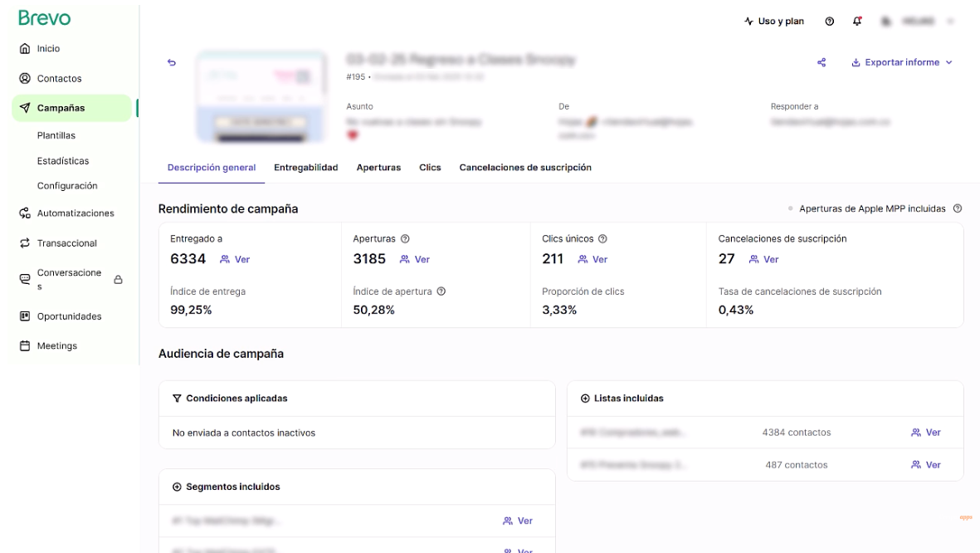This screenshot has height=553, width=980.
Task: Expand the Exportar informe chevron
Action: pos(948,62)
